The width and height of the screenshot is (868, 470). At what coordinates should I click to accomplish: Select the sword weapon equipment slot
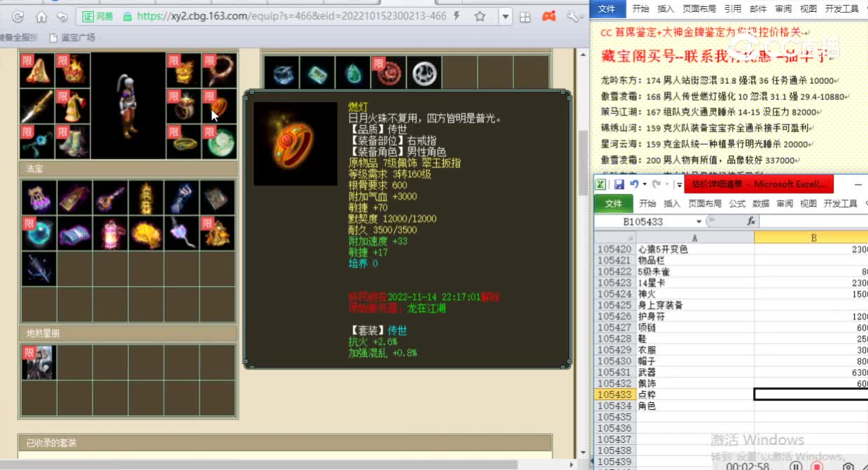tap(37, 106)
